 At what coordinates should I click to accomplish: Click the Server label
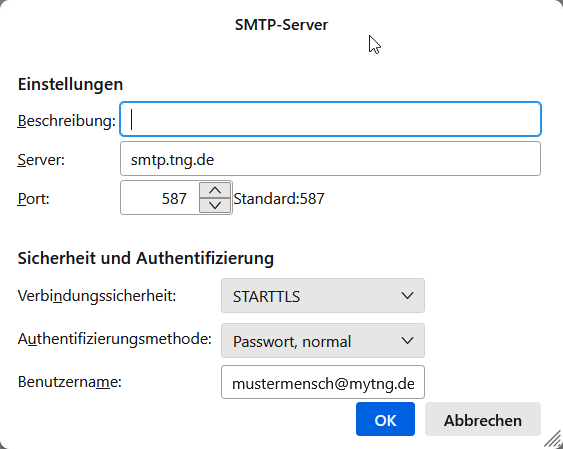coord(41,160)
